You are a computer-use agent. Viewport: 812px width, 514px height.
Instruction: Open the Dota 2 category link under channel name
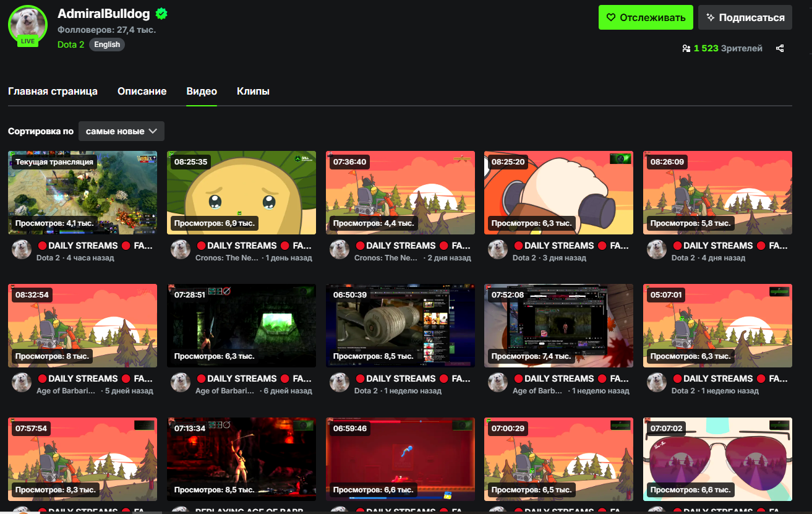(x=71, y=45)
